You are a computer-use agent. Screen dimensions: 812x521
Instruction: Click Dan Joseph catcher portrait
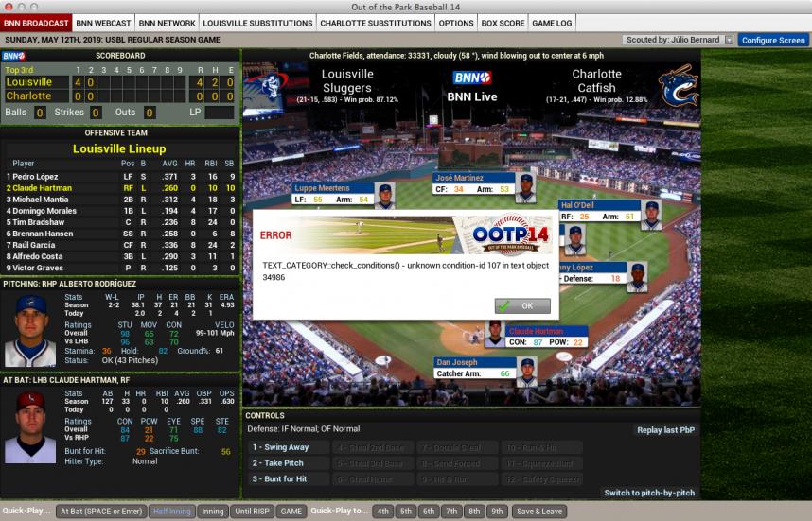pyautogui.click(x=527, y=372)
